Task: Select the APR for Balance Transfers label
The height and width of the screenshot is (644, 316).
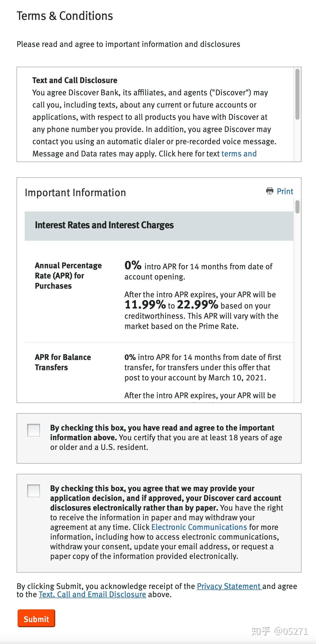Action: 63,362
